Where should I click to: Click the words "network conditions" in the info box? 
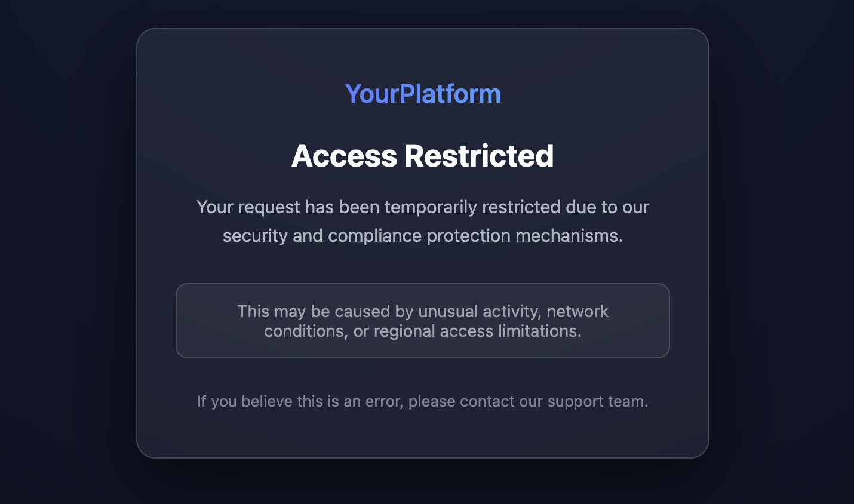tap(577, 311)
